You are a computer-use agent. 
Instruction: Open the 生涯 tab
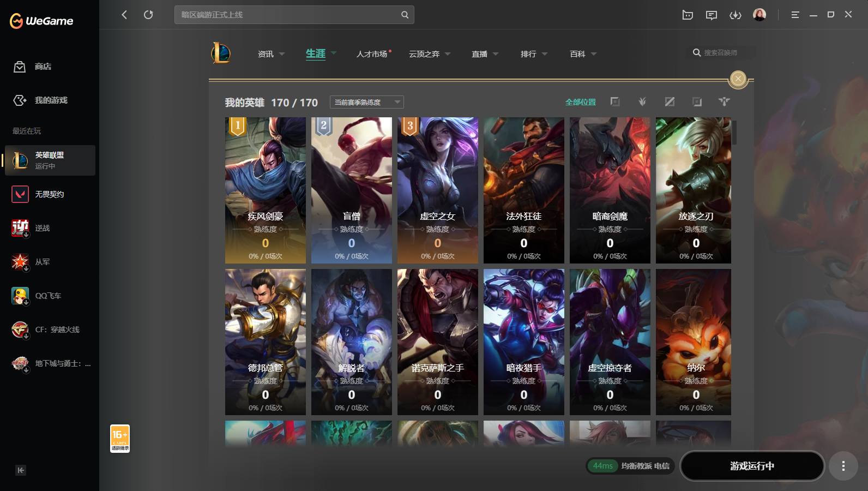coord(316,53)
